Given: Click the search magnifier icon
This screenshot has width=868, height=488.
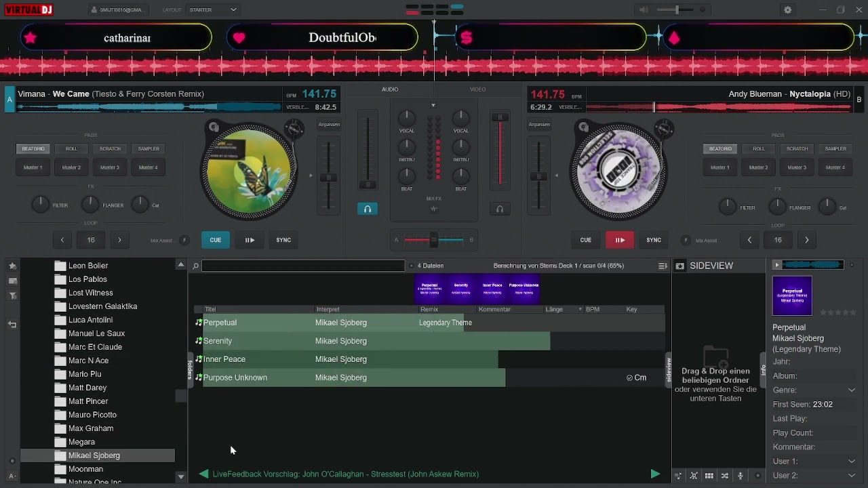Looking at the screenshot, I should 195,266.
